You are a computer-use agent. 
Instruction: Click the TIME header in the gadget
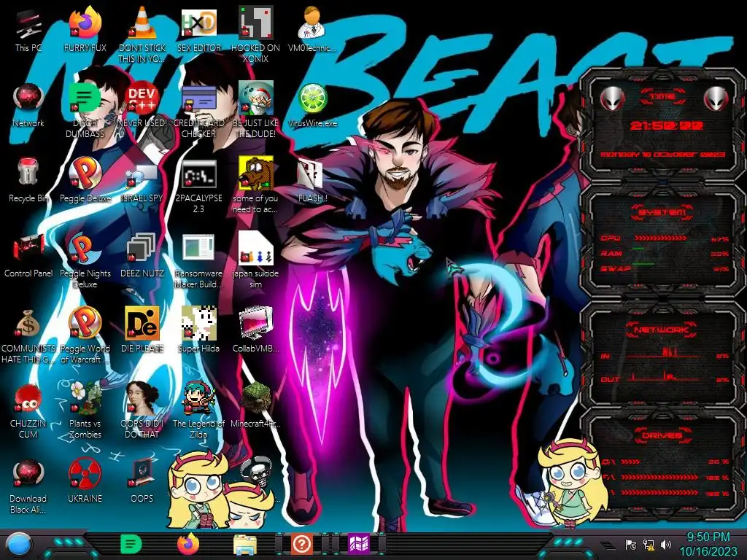(x=662, y=97)
